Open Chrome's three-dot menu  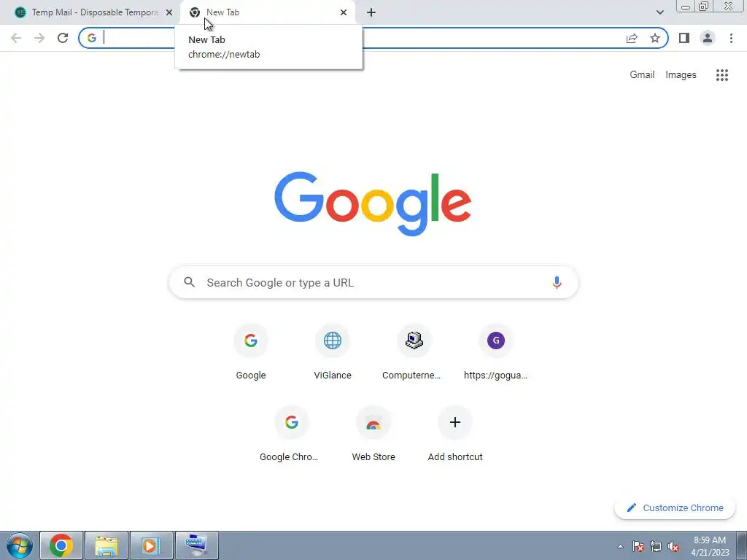tap(731, 38)
